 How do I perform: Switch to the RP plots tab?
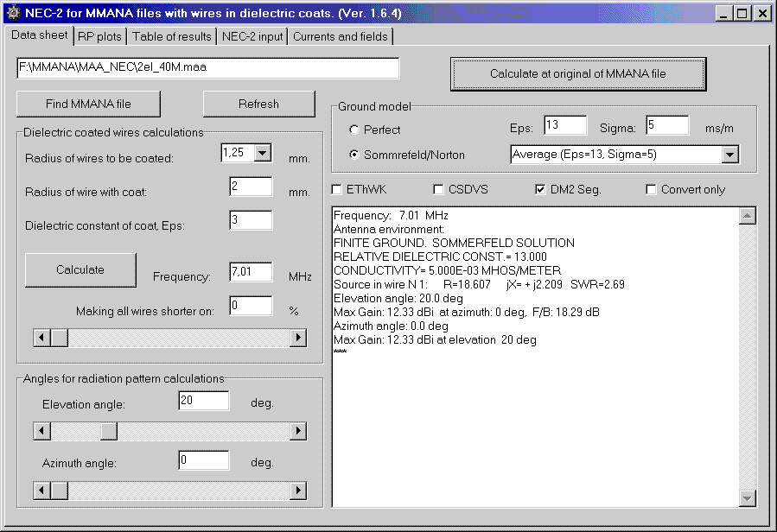click(102, 36)
